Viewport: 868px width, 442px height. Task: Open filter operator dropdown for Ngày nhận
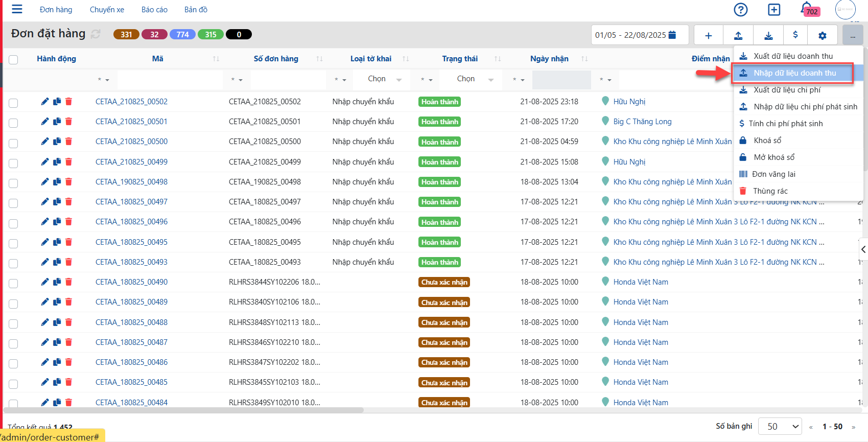519,80
